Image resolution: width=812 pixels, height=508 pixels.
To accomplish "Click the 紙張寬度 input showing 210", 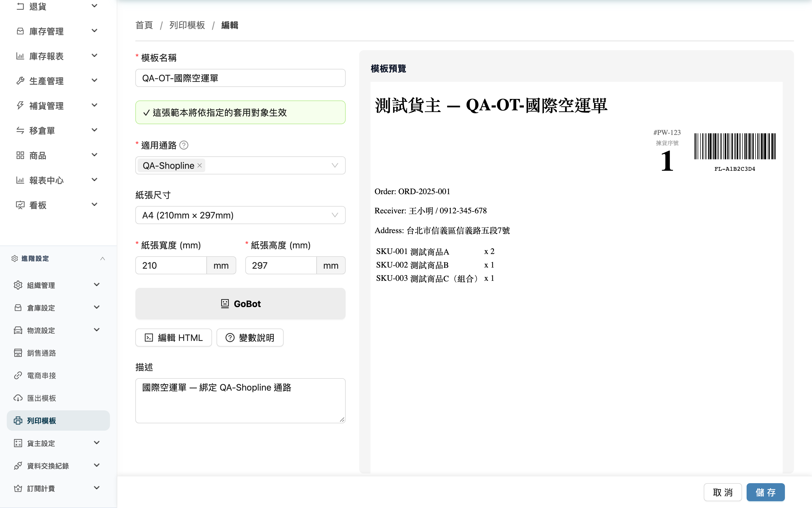I will click(171, 265).
